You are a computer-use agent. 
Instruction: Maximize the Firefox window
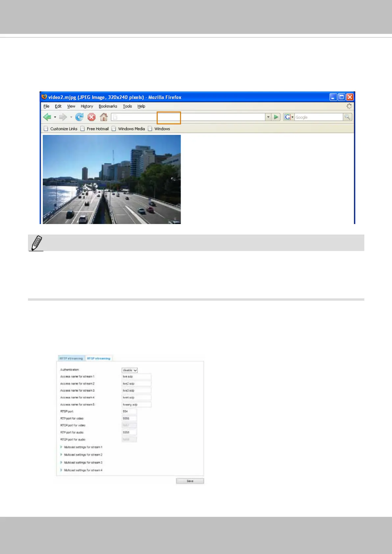[342, 97]
